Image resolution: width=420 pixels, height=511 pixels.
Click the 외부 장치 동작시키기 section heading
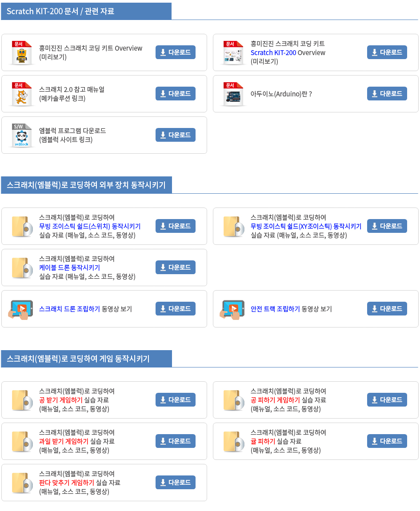click(86, 185)
